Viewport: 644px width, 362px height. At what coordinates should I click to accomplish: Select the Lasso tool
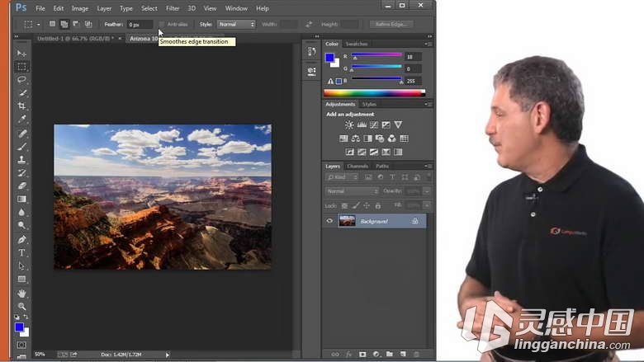pyautogui.click(x=21, y=79)
